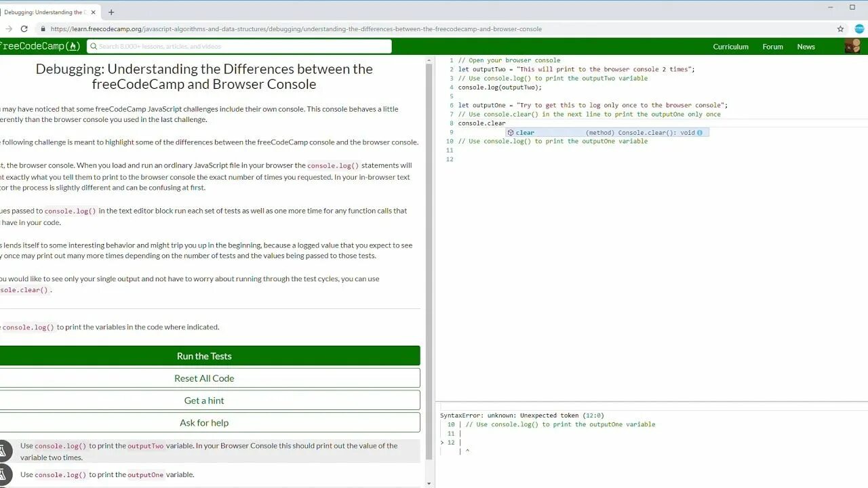Open a new browser tab
868x488 pixels.
111,12
